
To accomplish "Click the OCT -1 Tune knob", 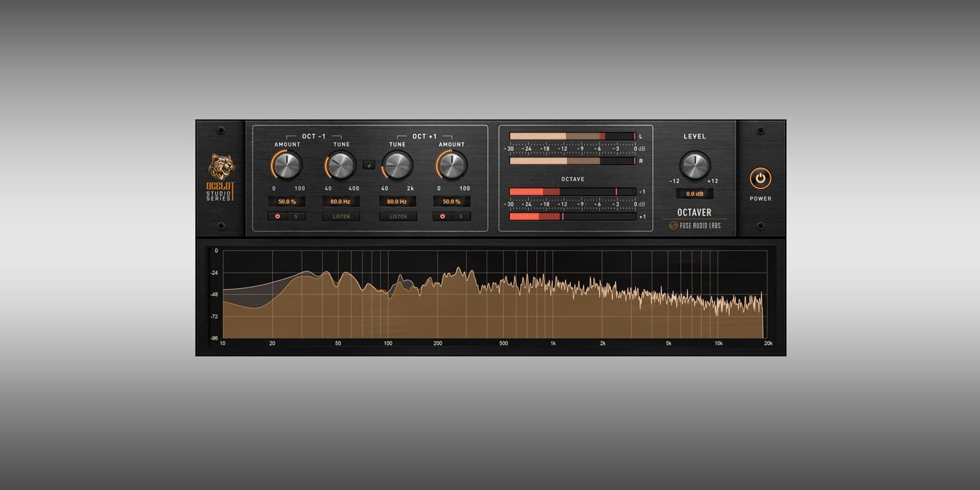I will click(x=341, y=165).
